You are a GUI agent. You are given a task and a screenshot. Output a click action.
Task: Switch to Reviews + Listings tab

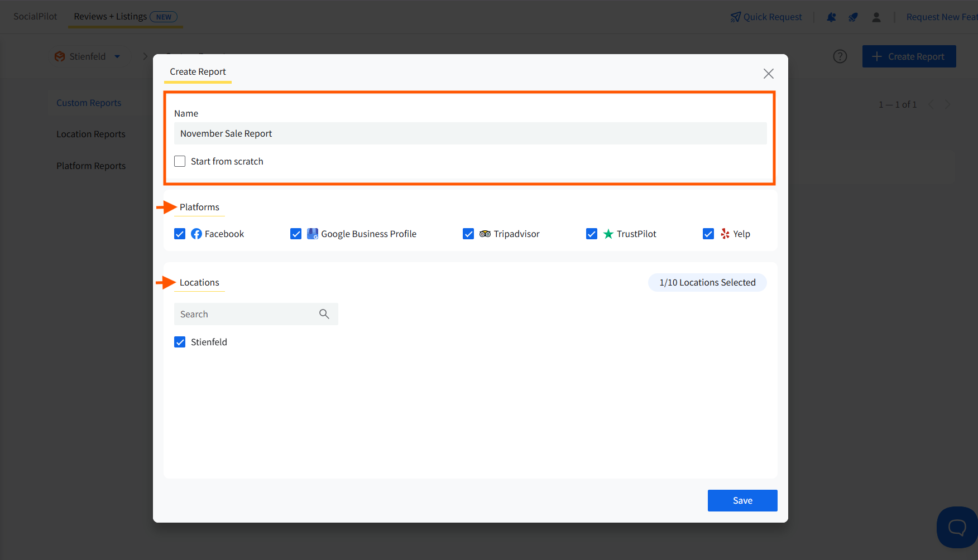tap(126, 17)
